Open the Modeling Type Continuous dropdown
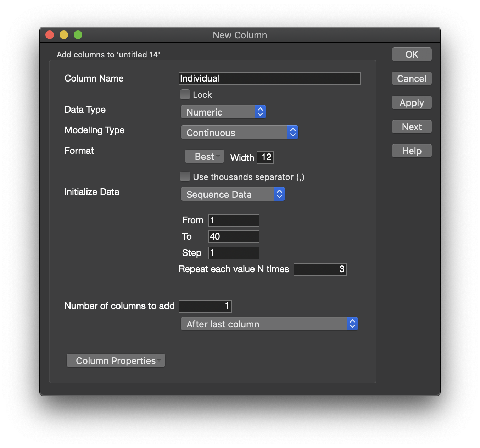This screenshot has width=480, height=448. click(x=239, y=133)
